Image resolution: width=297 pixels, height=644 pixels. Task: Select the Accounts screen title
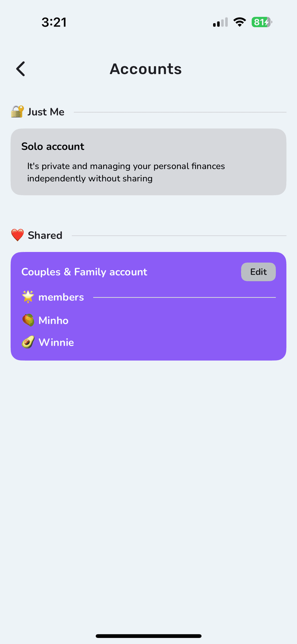click(146, 69)
